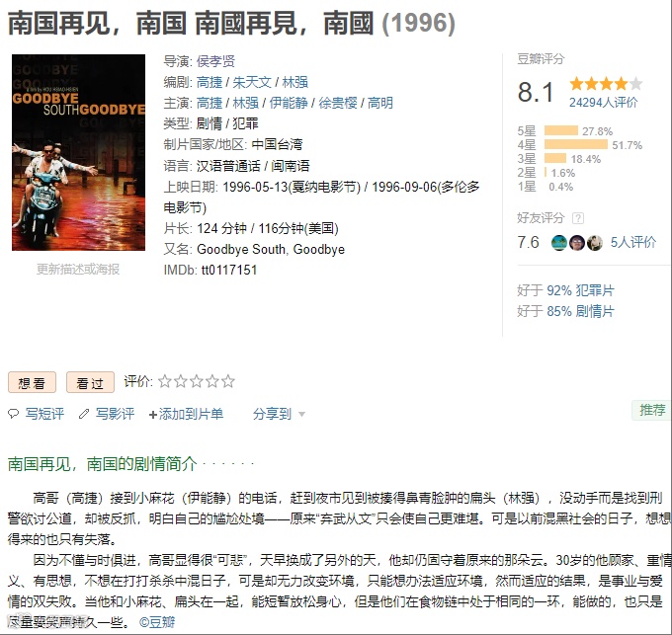Image resolution: width=672 pixels, height=635 pixels.
Task: Expand the 分享到 dropdown arrow
Action: coord(301,414)
